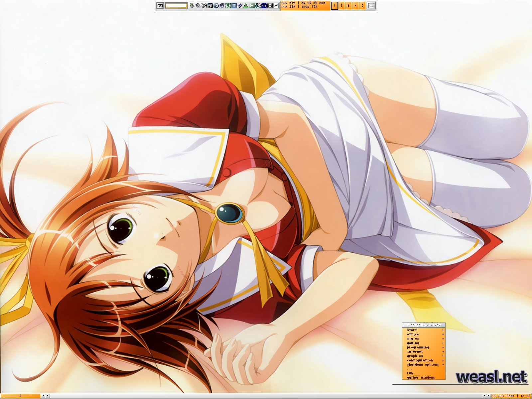Viewport: 532px width, 399px height.
Task: Click the gear clock icon in top bar
Action: click(x=204, y=6)
